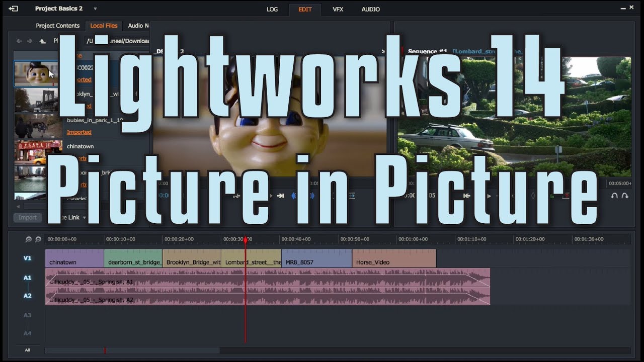Undo the last edit

click(614, 196)
